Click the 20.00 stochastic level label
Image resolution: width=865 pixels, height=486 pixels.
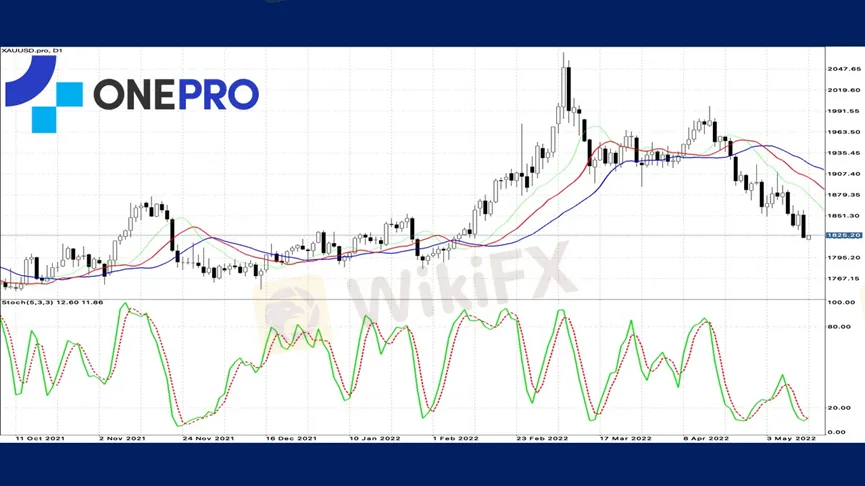pyautogui.click(x=840, y=408)
